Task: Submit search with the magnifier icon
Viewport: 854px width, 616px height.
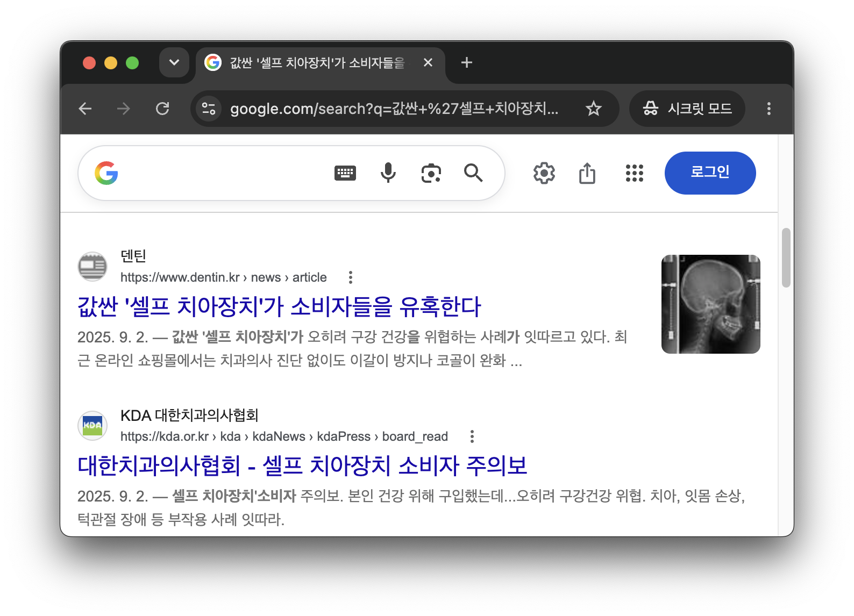Action: pyautogui.click(x=473, y=173)
